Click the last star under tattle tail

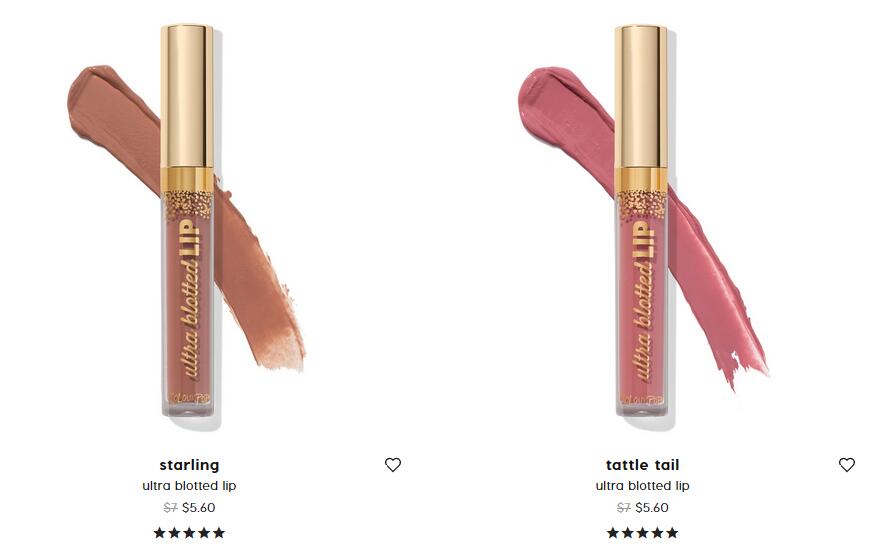[x=672, y=533]
